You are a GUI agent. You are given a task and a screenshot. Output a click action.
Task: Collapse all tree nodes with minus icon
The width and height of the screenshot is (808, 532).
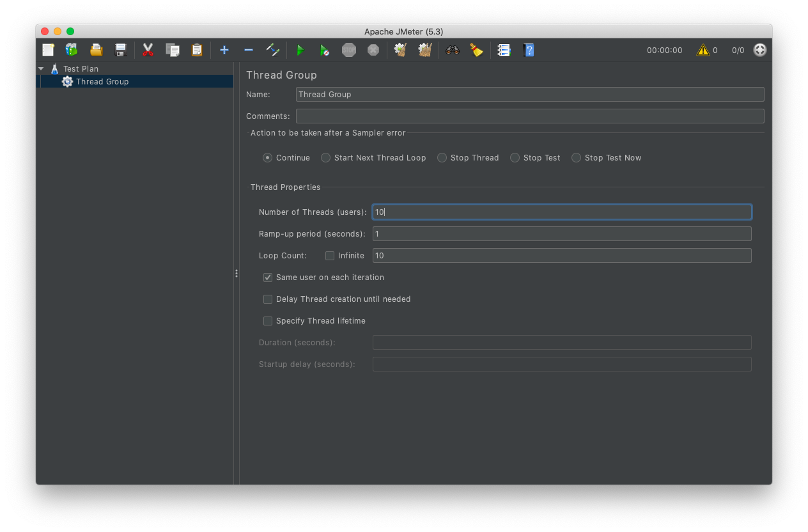[249, 50]
